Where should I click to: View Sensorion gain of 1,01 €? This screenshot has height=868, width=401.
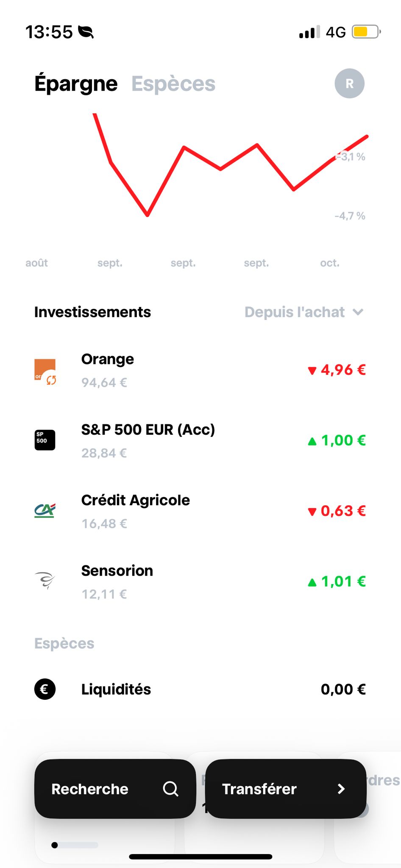click(x=337, y=581)
